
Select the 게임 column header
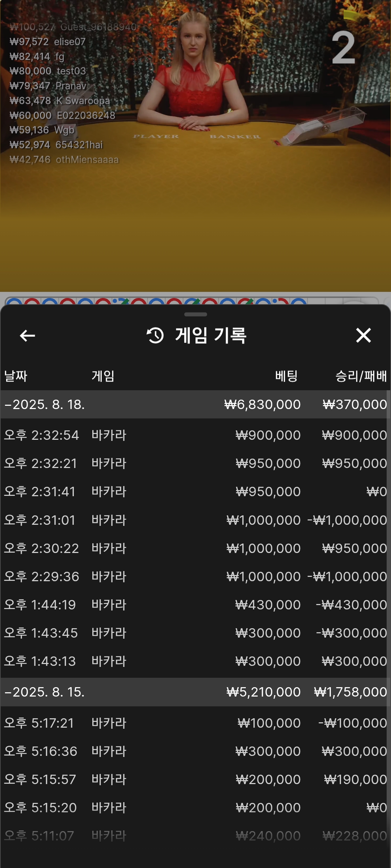[103, 376]
